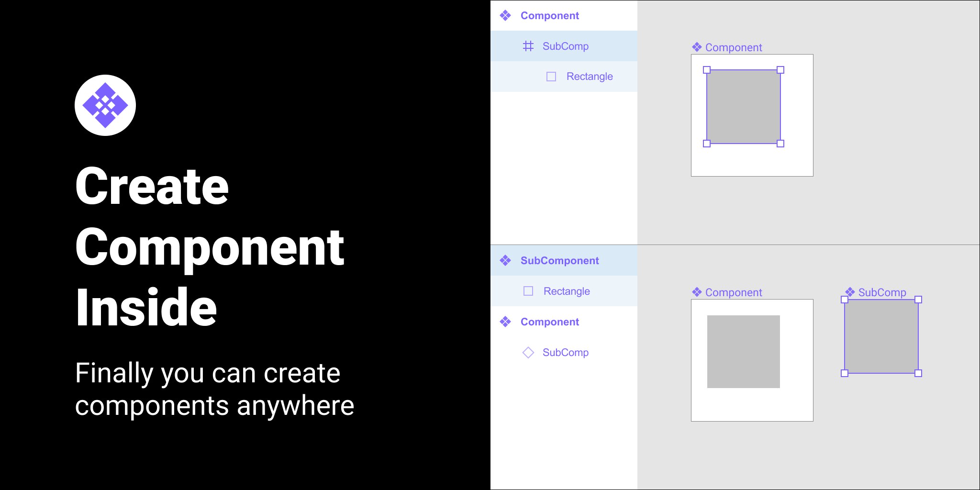
Task: Click bottom-right handle of upper selected rectangle
Action: (x=780, y=144)
